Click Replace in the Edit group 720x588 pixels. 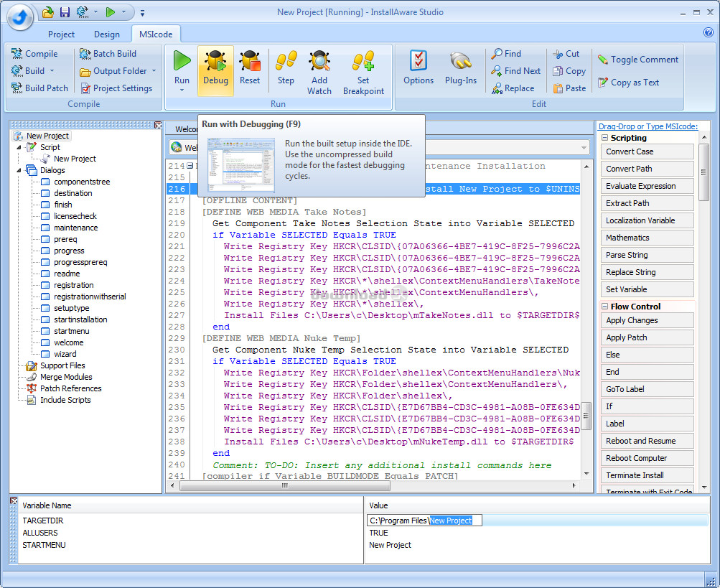coord(513,88)
